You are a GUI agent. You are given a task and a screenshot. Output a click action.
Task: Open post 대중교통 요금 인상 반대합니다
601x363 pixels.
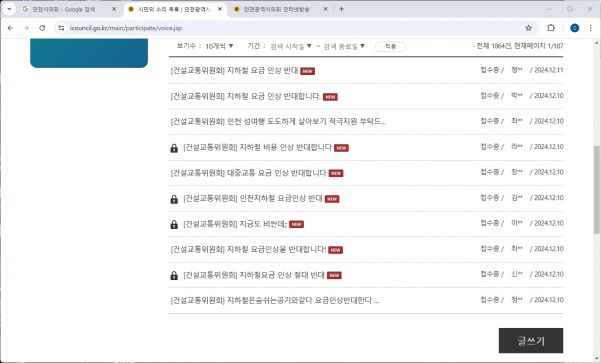[248, 173]
